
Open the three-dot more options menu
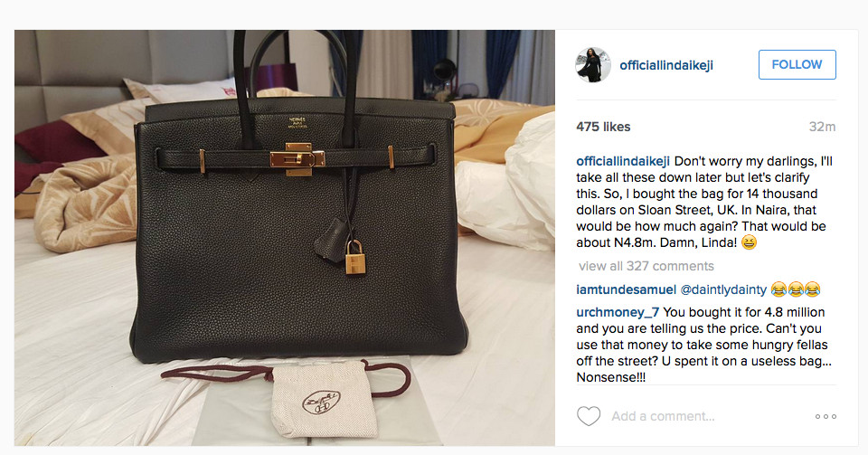(826, 417)
